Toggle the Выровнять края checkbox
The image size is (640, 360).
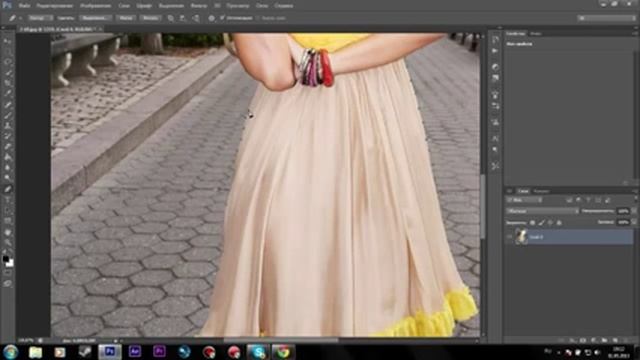point(258,18)
